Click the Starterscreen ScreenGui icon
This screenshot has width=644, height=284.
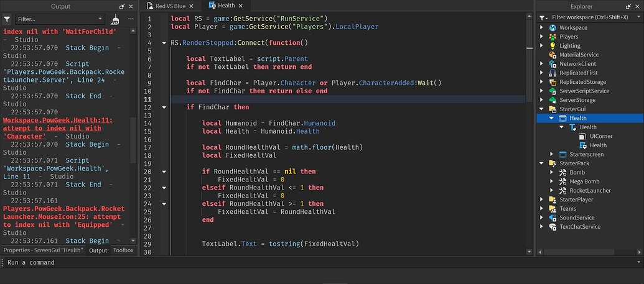562,154
